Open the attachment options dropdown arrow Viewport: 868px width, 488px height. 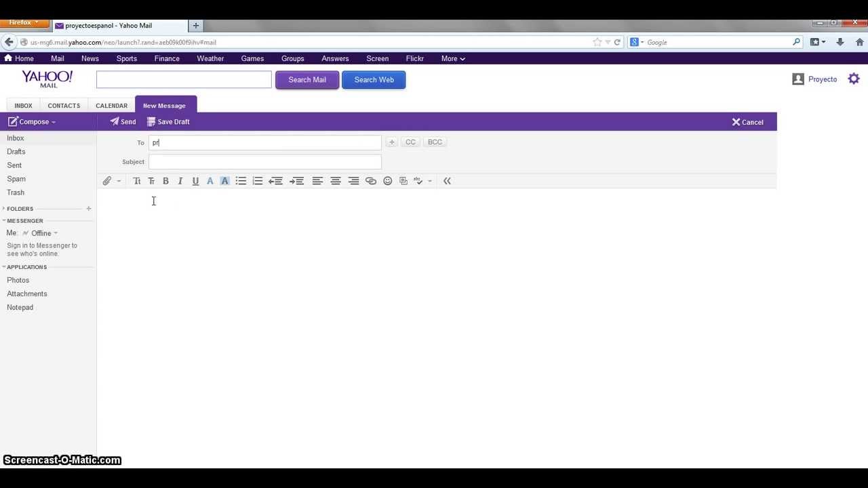click(119, 181)
